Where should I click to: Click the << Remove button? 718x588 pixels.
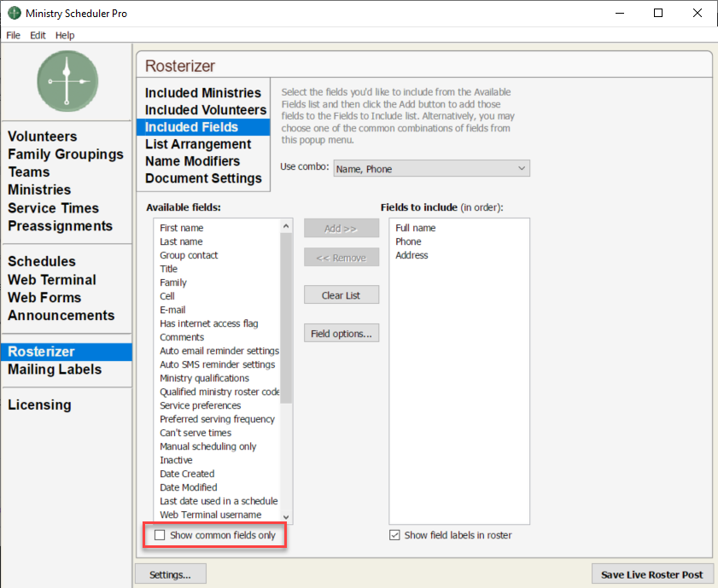click(341, 258)
